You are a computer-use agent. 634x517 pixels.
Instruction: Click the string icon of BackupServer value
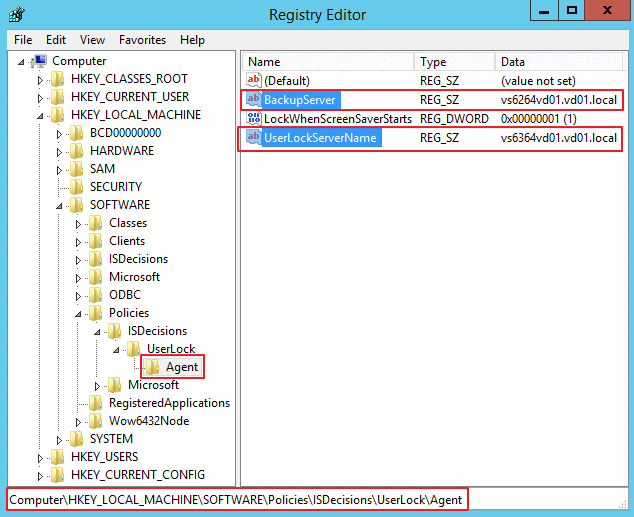point(254,99)
